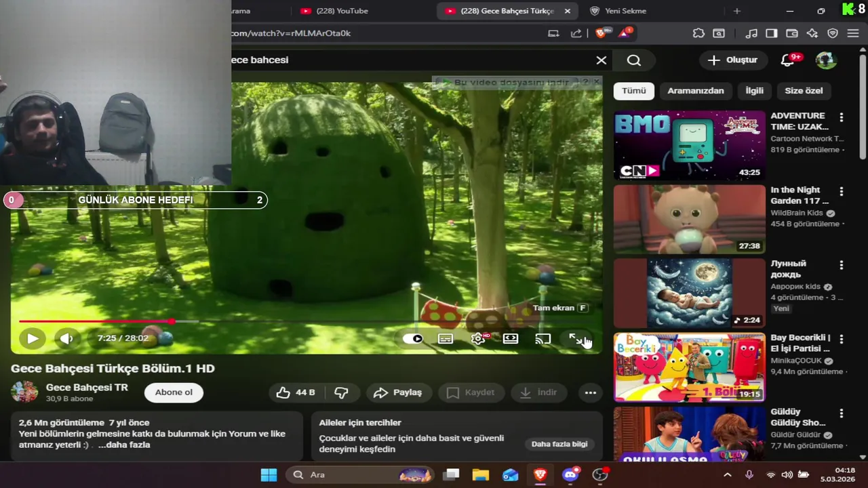868x488 pixels.
Task: Open the Brave Rewards triangle icon
Action: point(625,33)
